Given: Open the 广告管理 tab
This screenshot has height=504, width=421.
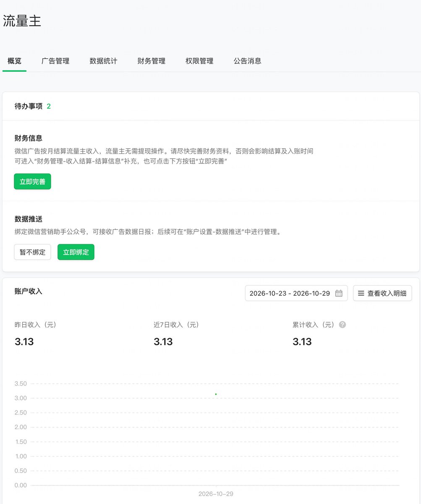Looking at the screenshot, I should pyautogui.click(x=55, y=61).
